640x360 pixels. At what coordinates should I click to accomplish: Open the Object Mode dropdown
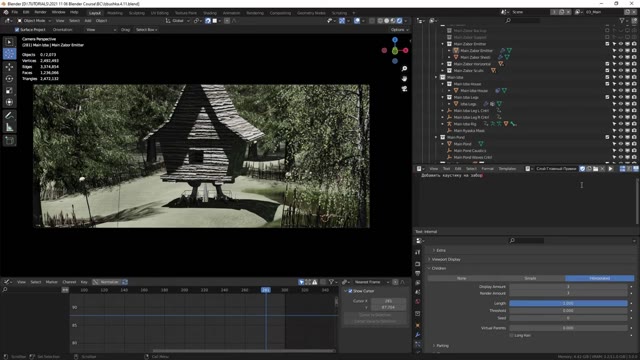34,20
